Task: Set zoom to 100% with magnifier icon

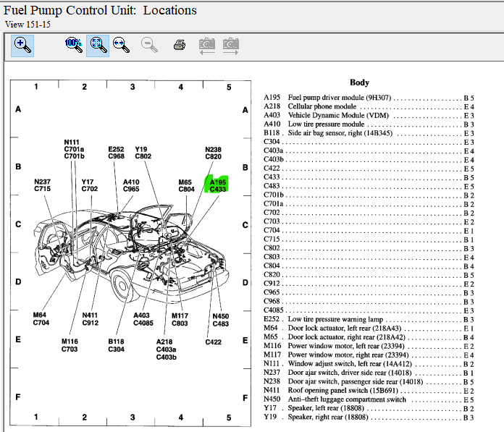Action: 73,45
